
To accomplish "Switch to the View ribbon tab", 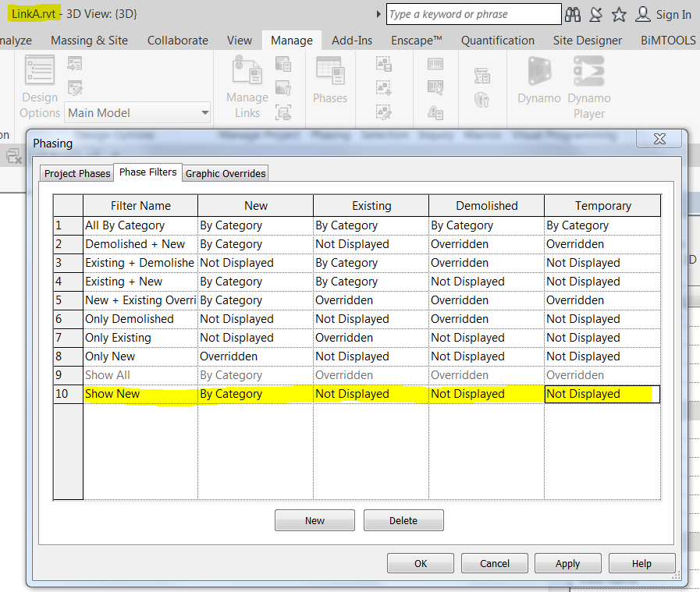I will 240,41.
